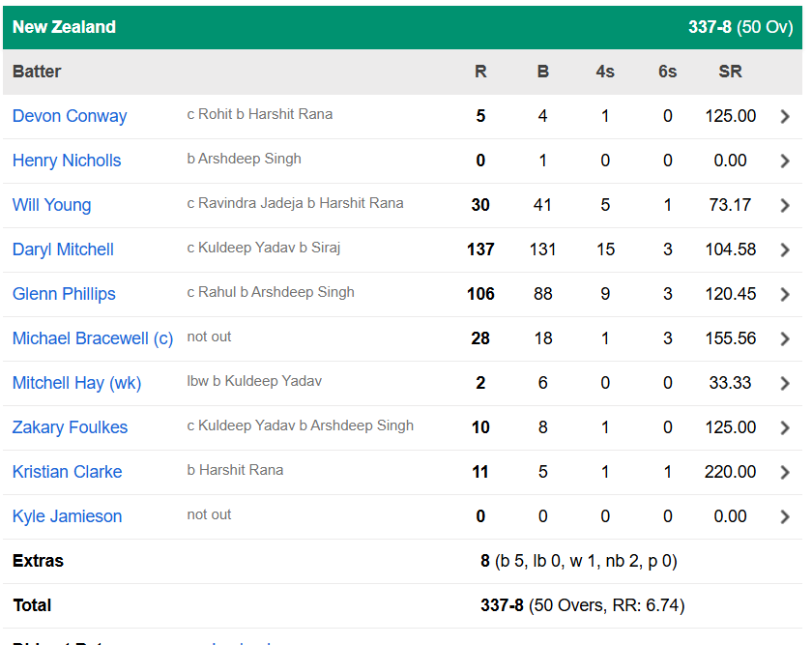Expand Glenn Phillips' innings arrow

(x=785, y=294)
